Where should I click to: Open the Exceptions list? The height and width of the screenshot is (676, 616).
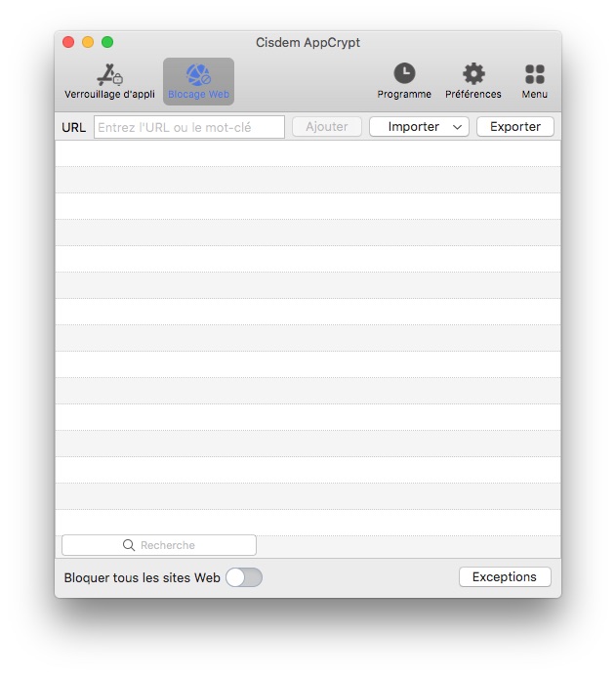(505, 577)
